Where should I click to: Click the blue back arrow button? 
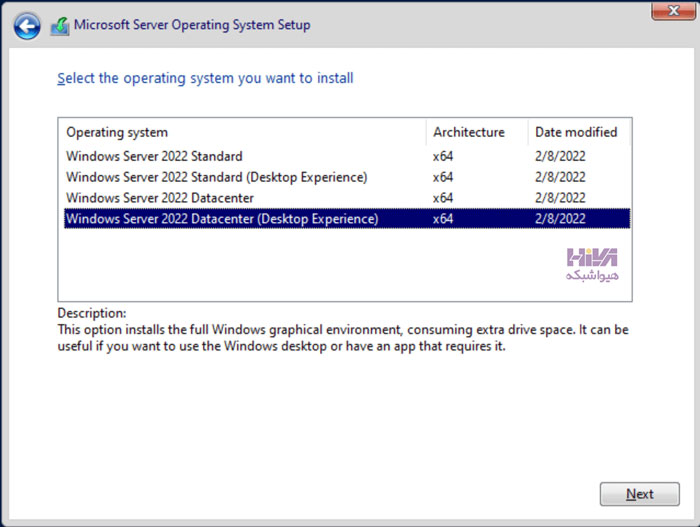[27, 26]
